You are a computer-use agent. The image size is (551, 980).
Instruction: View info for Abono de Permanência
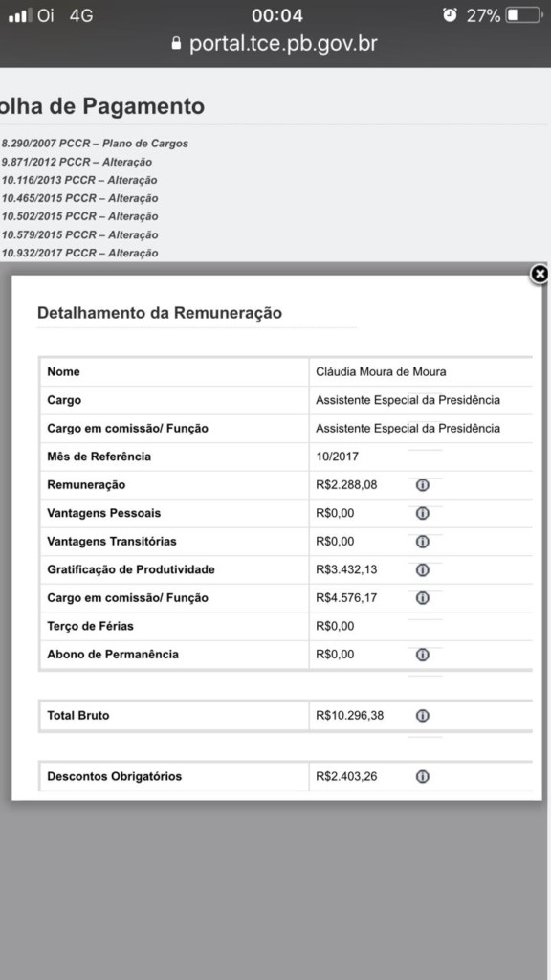[422, 655]
